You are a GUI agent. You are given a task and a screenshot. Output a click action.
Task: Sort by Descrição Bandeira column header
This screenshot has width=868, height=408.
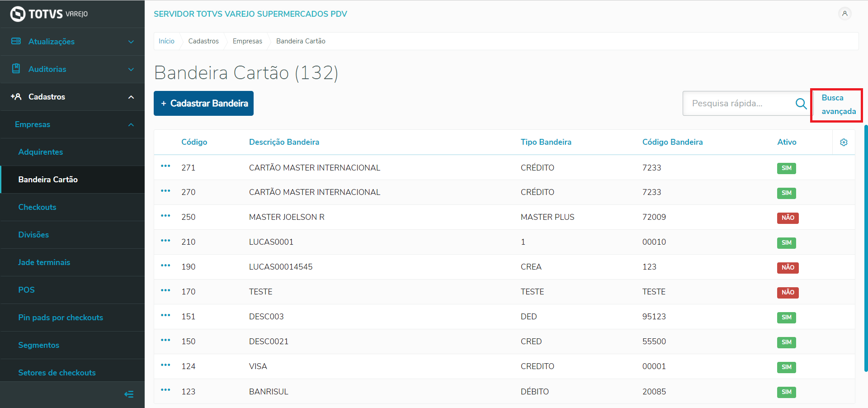[284, 142]
